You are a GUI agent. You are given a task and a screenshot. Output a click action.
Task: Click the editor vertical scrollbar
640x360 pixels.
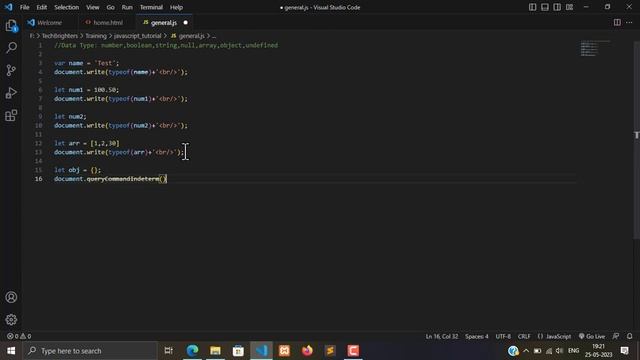pos(636,139)
